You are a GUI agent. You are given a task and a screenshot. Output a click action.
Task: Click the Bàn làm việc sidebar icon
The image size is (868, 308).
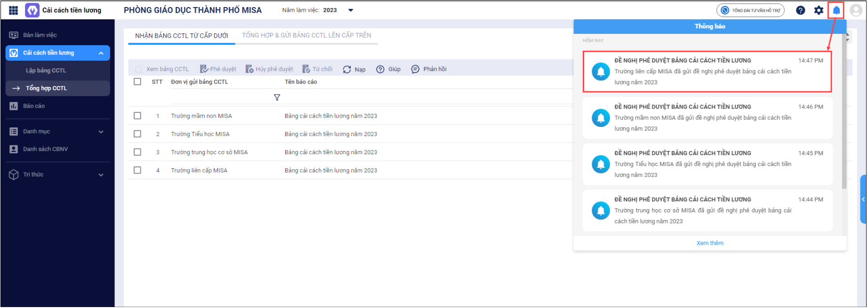point(14,35)
